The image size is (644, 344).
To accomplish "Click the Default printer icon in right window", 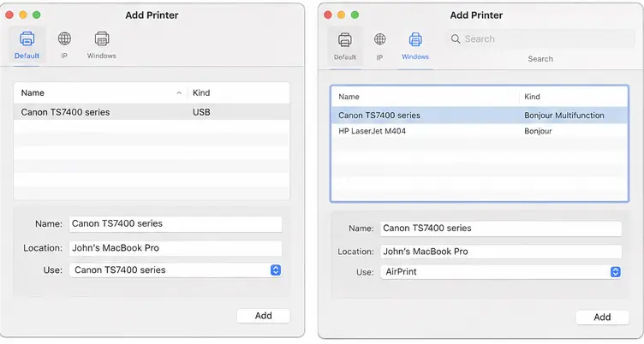I will pos(344,40).
